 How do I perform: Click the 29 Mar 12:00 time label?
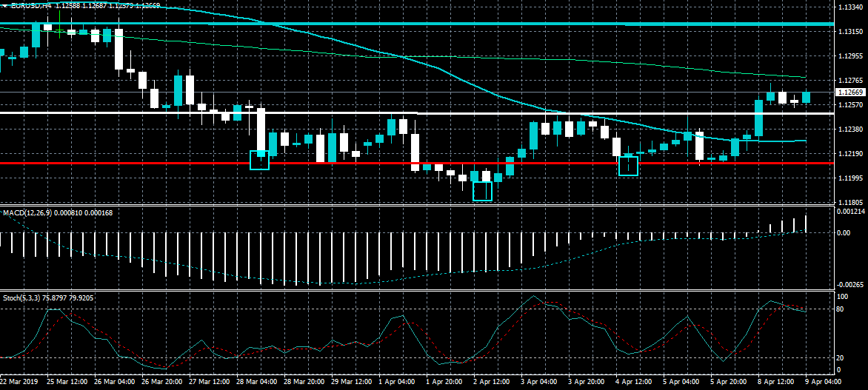click(x=352, y=382)
